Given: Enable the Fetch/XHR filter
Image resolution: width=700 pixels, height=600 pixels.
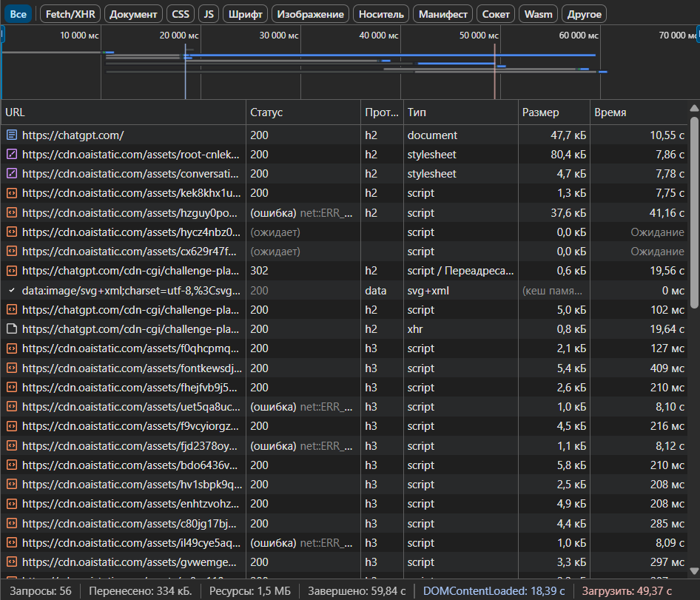Looking at the screenshot, I should pyautogui.click(x=70, y=14).
